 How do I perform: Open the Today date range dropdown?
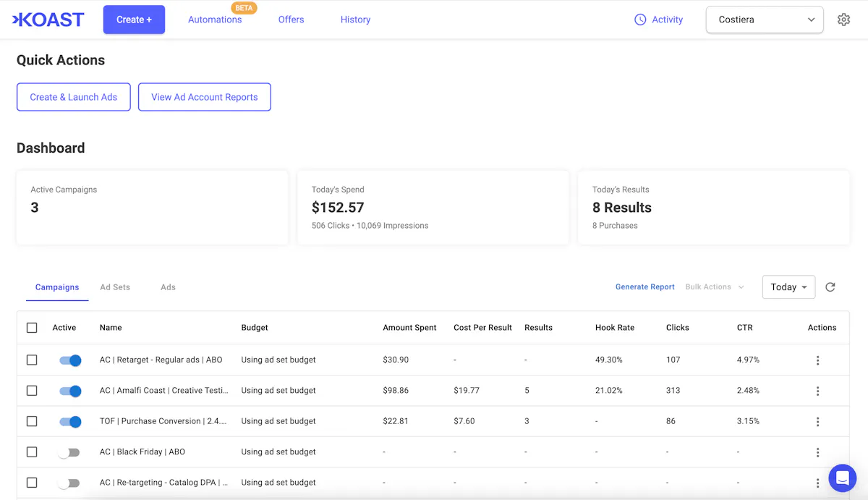click(x=788, y=287)
